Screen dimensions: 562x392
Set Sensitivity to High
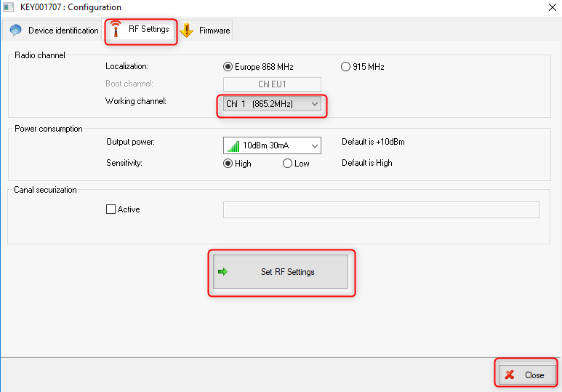click(237, 164)
